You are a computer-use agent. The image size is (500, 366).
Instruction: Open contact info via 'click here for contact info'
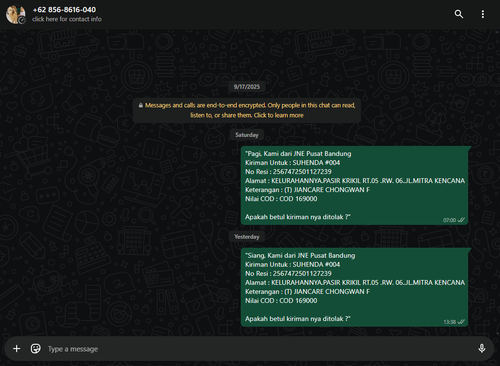(67, 19)
